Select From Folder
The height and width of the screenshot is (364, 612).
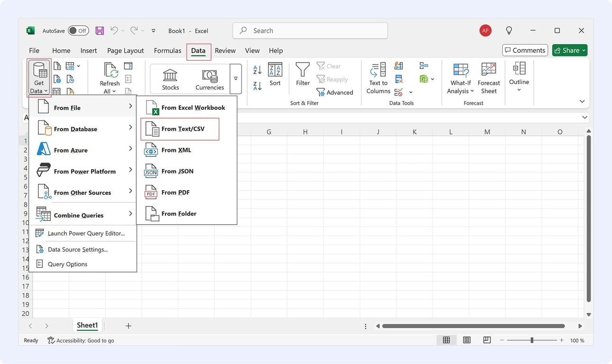(x=186, y=214)
